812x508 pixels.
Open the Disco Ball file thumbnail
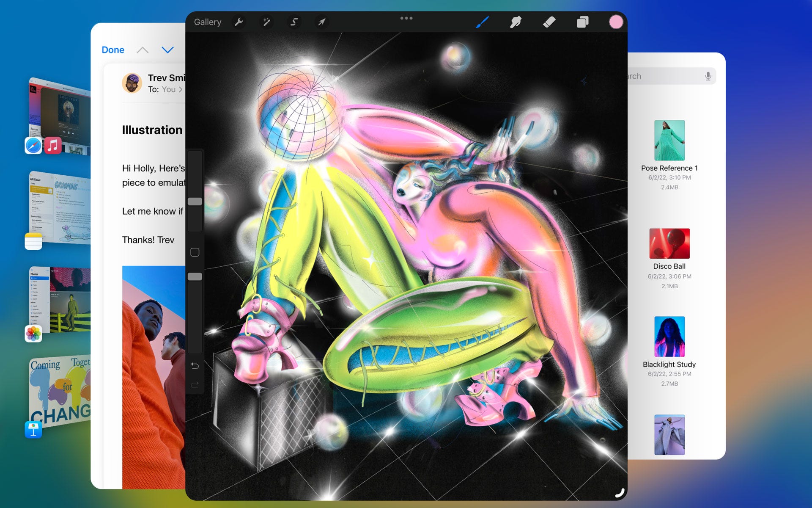(x=669, y=244)
